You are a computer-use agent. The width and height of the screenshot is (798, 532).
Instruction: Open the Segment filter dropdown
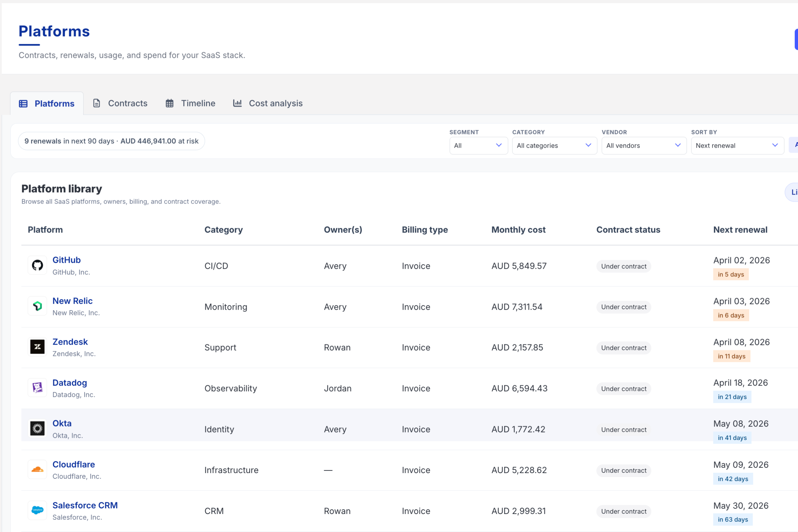click(x=479, y=145)
